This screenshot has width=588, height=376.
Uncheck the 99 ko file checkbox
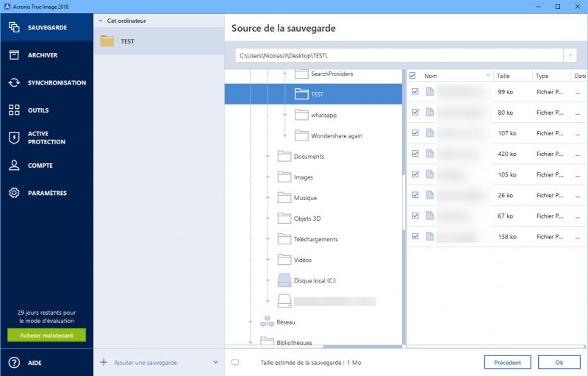tap(415, 91)
